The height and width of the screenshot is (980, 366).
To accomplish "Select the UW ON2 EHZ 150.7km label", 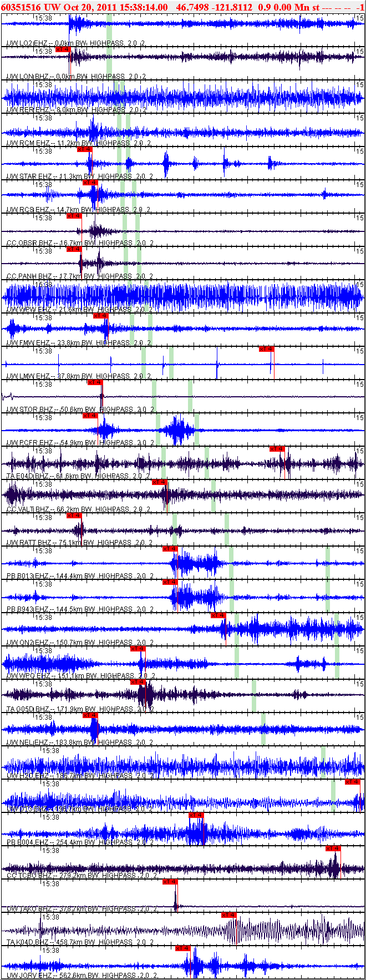I will click(x=80, y=643).
